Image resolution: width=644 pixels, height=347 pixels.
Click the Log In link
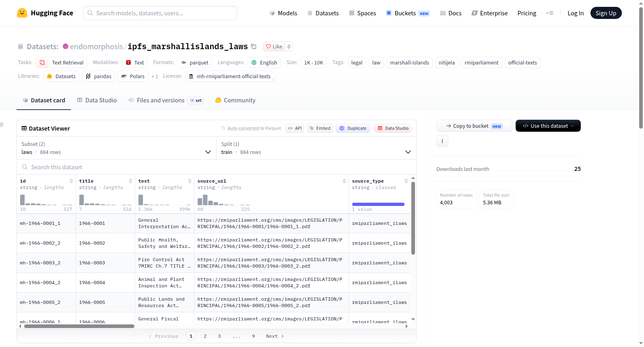[576, 13]
